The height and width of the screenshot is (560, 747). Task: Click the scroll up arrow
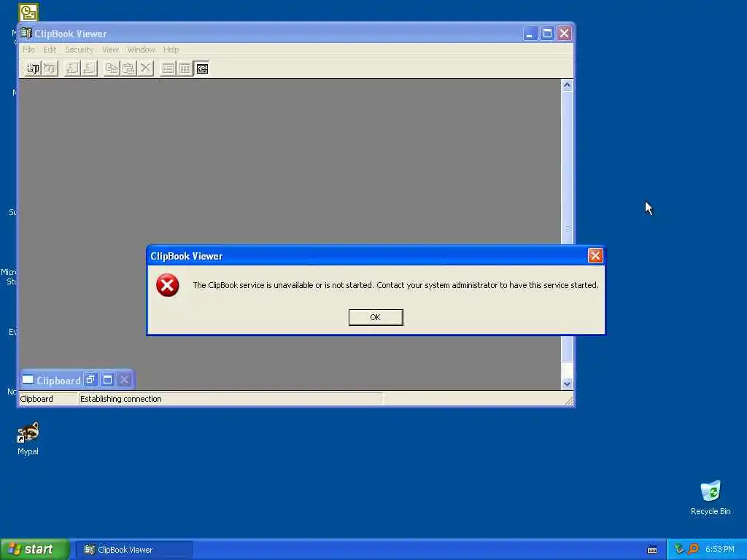pos(567,85)
